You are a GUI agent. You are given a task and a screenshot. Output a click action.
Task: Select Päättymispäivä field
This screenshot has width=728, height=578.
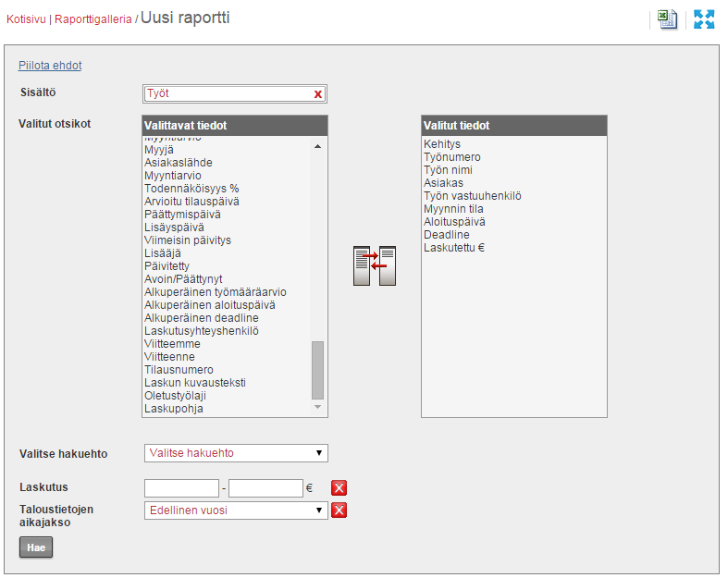point(182,215)
